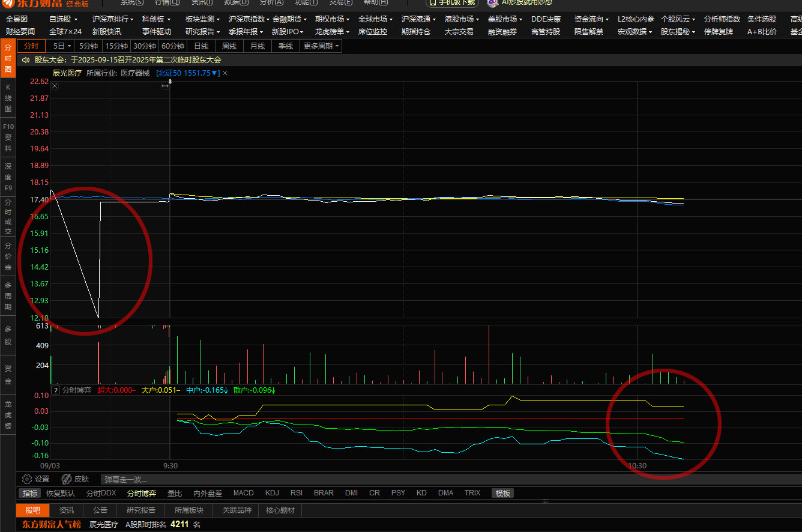Expand the 更多周期 dropdown
The image size is (802, 532).
click(x=321, y=46)
